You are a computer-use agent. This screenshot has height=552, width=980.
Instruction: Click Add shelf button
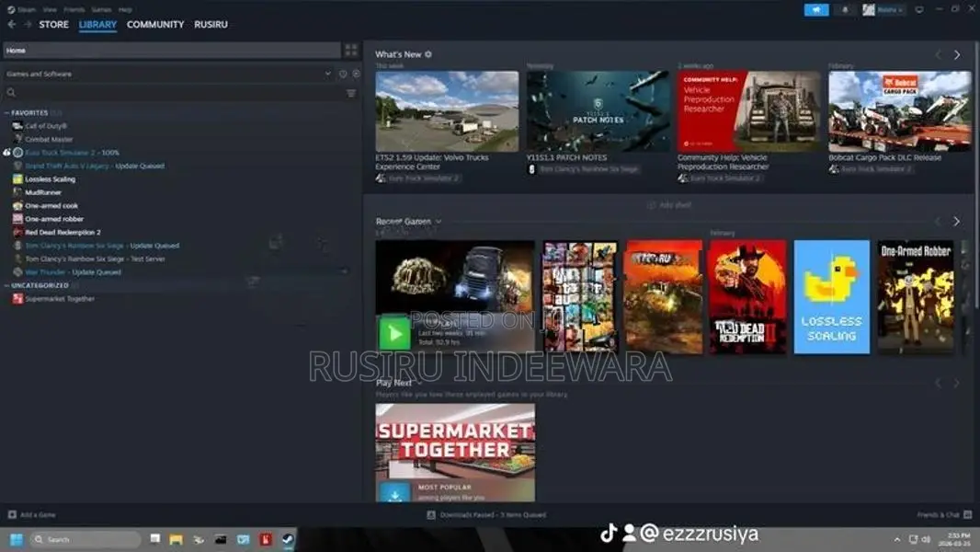pyautogui.click(x=669, y=205)
